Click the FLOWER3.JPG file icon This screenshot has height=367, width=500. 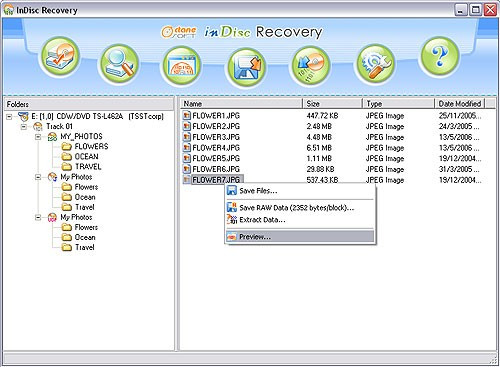click(187, 137)
